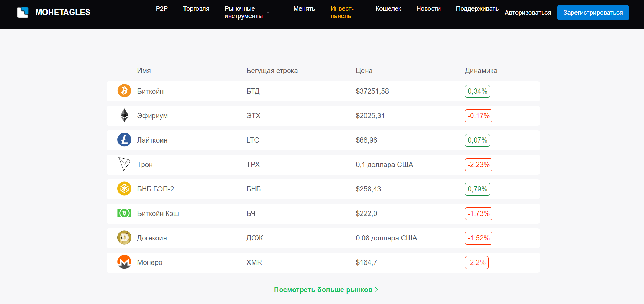Click the Bitcoin Cash green icon
Viewport: 644px width, 304px height.
[x=124, y=213]
